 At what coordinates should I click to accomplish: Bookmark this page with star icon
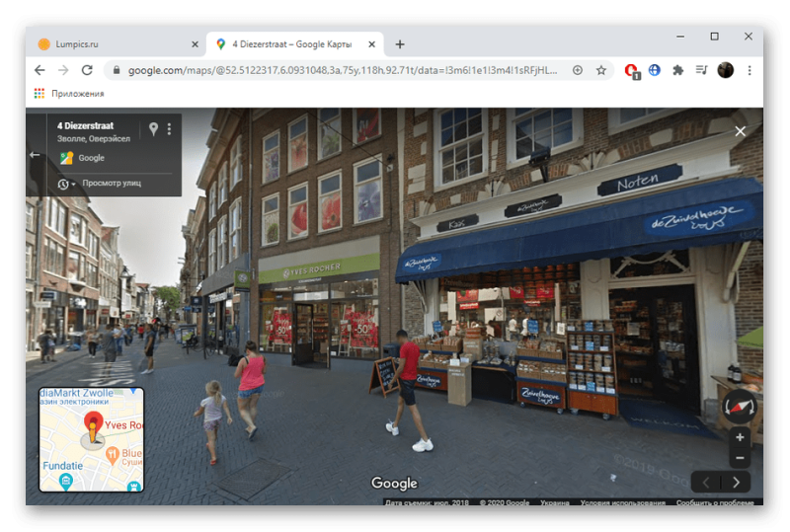click(601, 70)
